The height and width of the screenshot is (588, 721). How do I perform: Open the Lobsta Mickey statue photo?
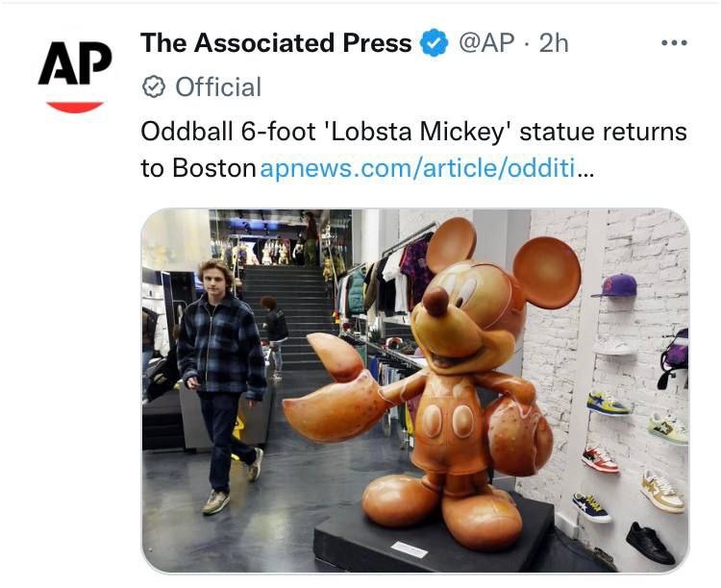[x=415, y=390]
